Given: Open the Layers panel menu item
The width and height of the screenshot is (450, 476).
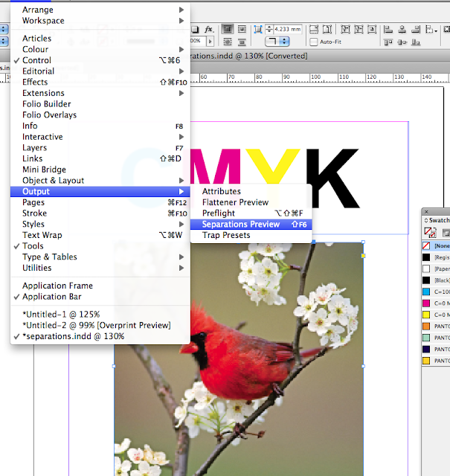Looking at the screenshot, I should point(100,147).
